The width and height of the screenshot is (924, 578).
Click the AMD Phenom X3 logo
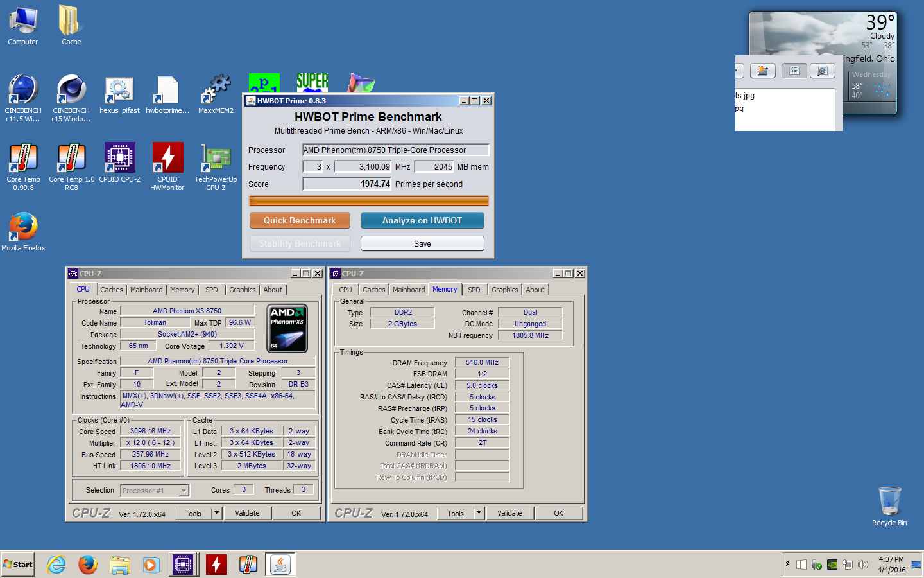point(287,328)
